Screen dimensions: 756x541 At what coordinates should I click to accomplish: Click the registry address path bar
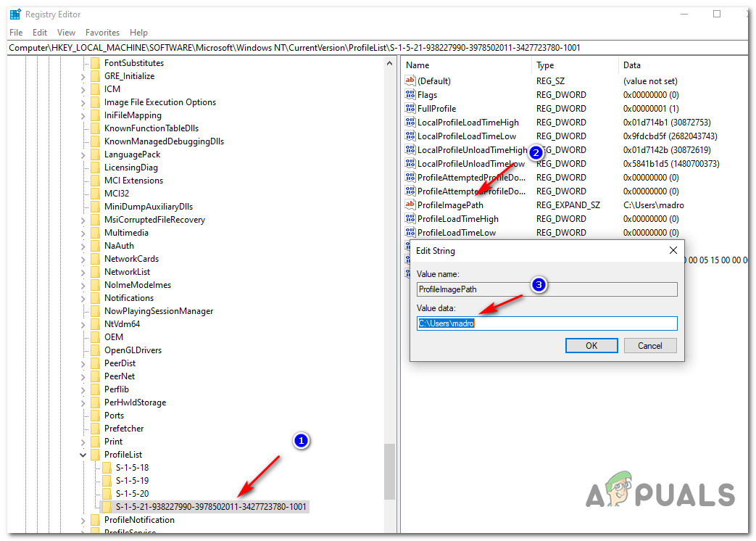[x=378, y=48]
